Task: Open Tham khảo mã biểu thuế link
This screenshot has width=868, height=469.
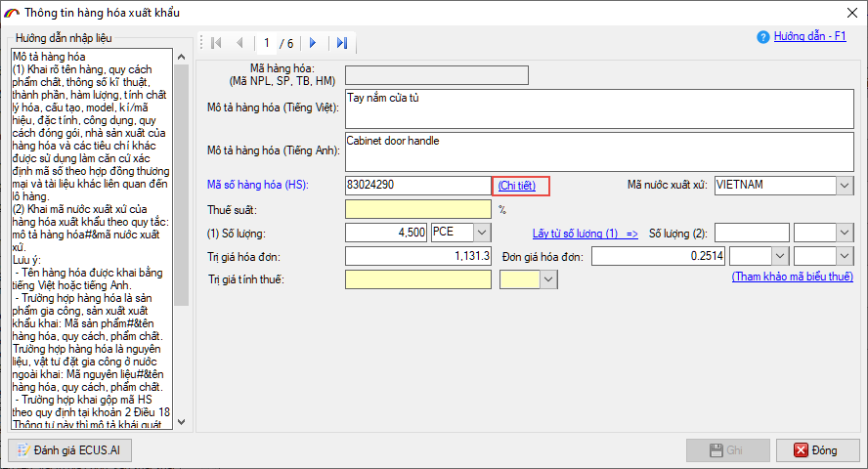Action: 792,278
